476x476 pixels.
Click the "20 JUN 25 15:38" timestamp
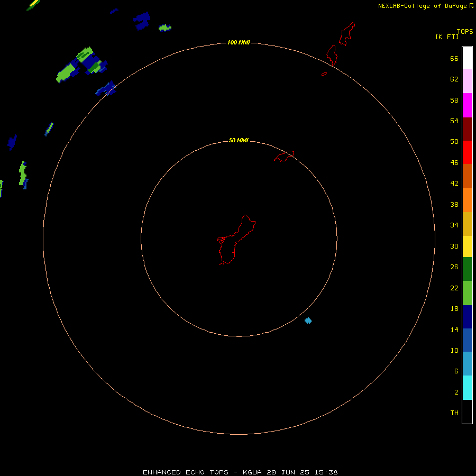[x=302, y=472]
